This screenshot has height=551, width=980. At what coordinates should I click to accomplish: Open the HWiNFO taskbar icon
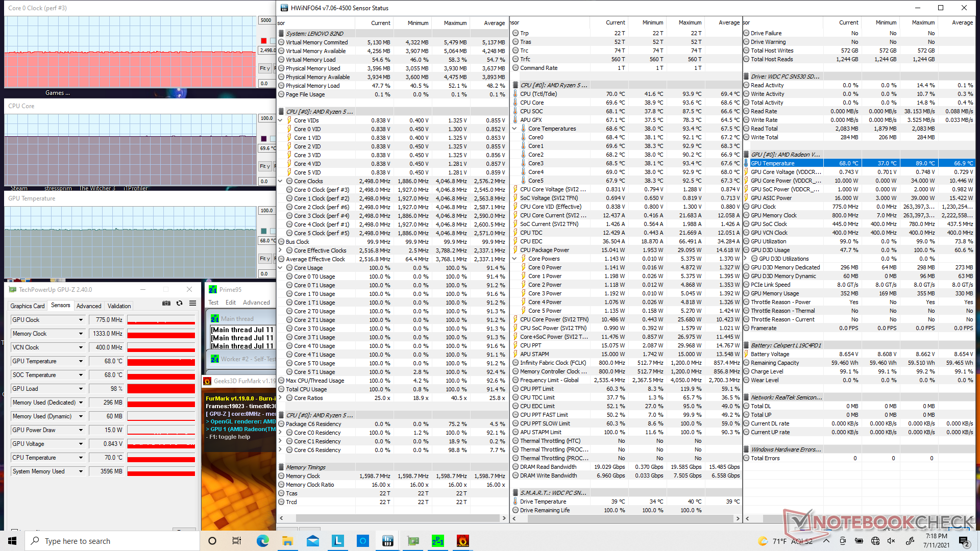(387, 541)
